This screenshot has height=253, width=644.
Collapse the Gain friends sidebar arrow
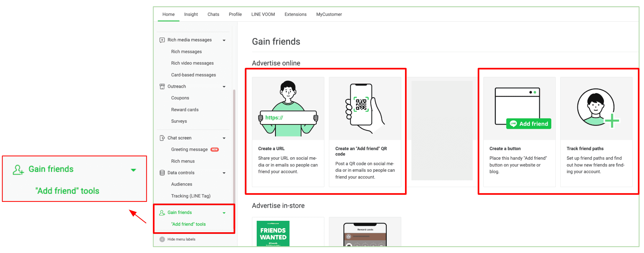224,213
